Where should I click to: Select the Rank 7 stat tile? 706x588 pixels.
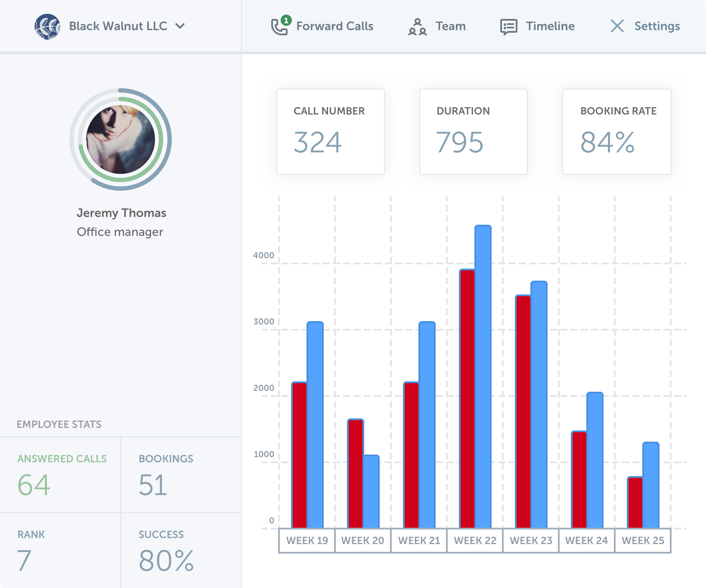60,551
